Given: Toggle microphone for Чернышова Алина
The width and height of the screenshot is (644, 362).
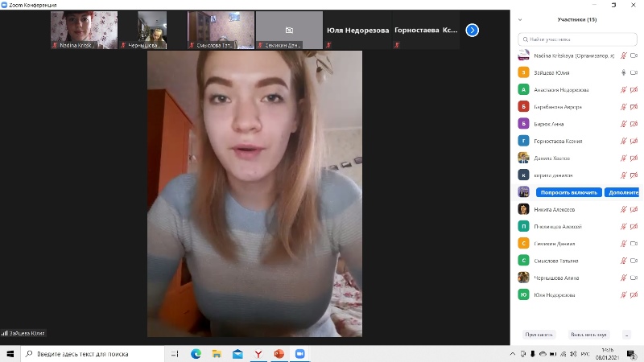Looking at the screenshot, I should (624, 278).
